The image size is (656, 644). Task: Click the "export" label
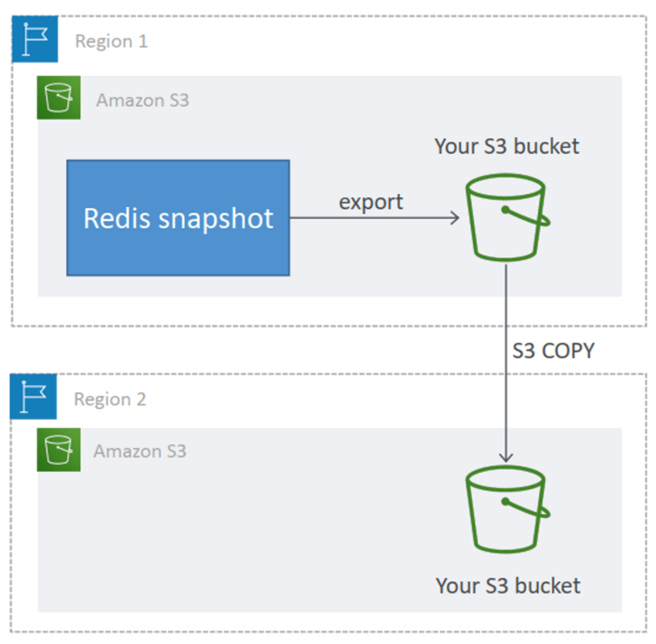371,202
